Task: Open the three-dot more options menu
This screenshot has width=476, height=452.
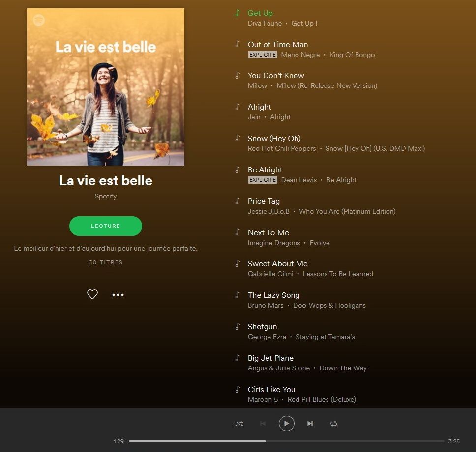Action: click(118, 295)
